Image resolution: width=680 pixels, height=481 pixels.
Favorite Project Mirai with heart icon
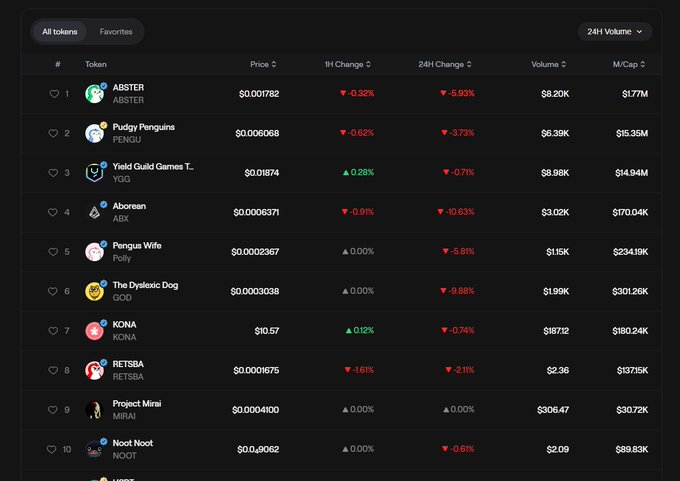pos(52,409)
